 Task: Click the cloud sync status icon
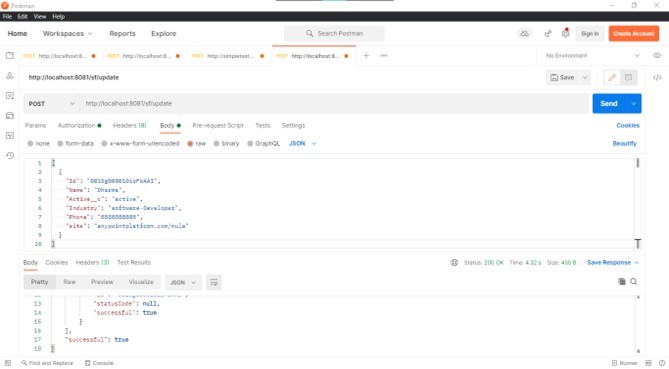click(524, 34)
